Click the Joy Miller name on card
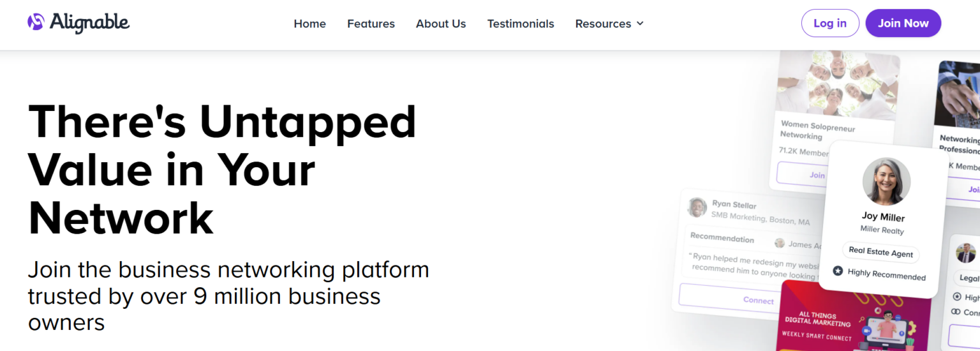This screenshot has width=980, height=351. 883,217
